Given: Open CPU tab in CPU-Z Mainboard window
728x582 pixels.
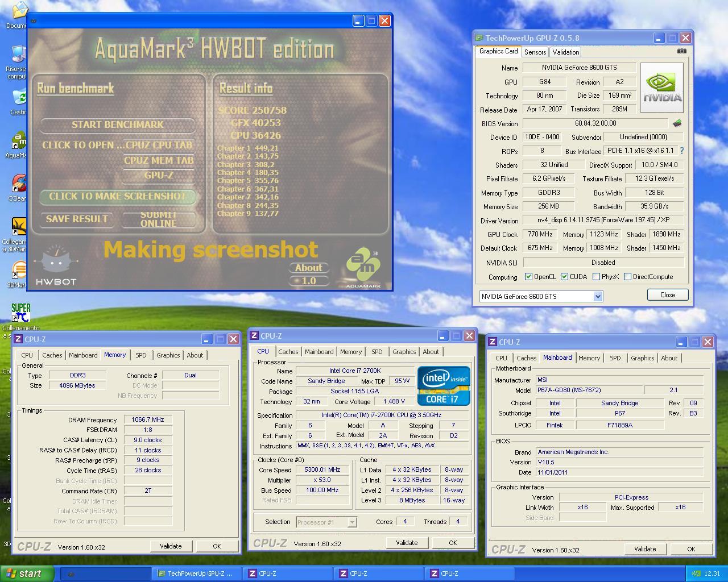Looking at the screenshot, I should [501, 358].
